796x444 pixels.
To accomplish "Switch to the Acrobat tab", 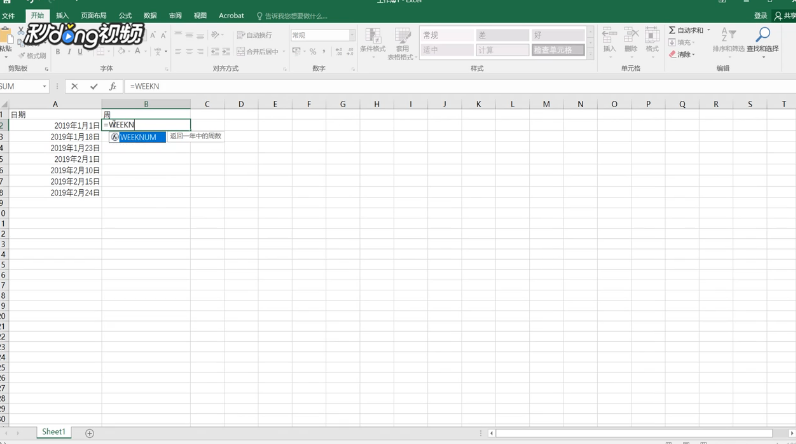I will [x=231, y=16].
